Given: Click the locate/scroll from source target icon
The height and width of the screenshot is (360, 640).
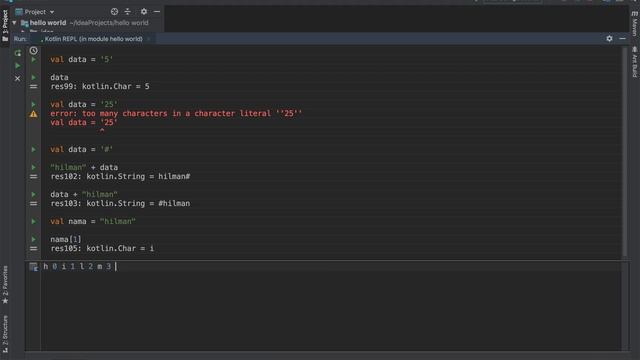Looking at the screenshot, I should pos(114,12).
